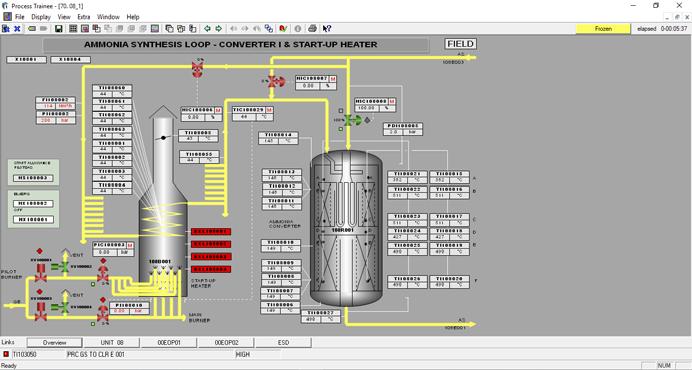692x370 pixels.
Task: Toggle the M mode flag on TIC108029
Action: pyautogui.click(x=269, y=110)
